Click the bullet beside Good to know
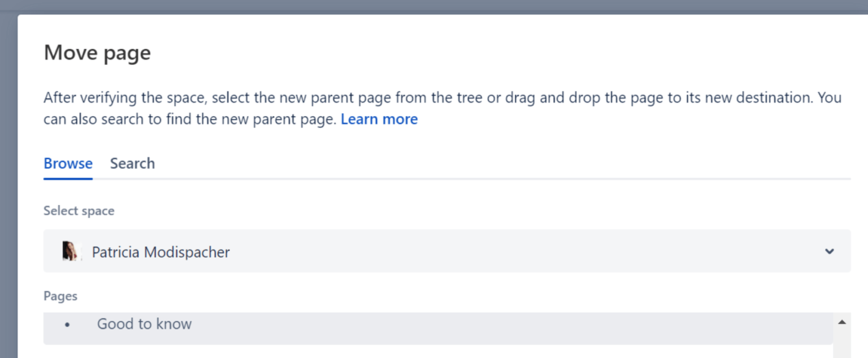 point(67,325)
